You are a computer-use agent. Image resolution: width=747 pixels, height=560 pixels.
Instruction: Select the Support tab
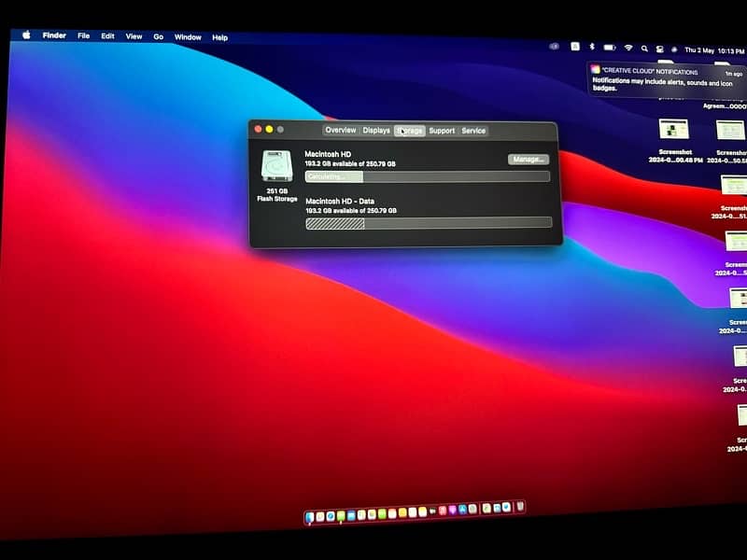pos(442,131)
